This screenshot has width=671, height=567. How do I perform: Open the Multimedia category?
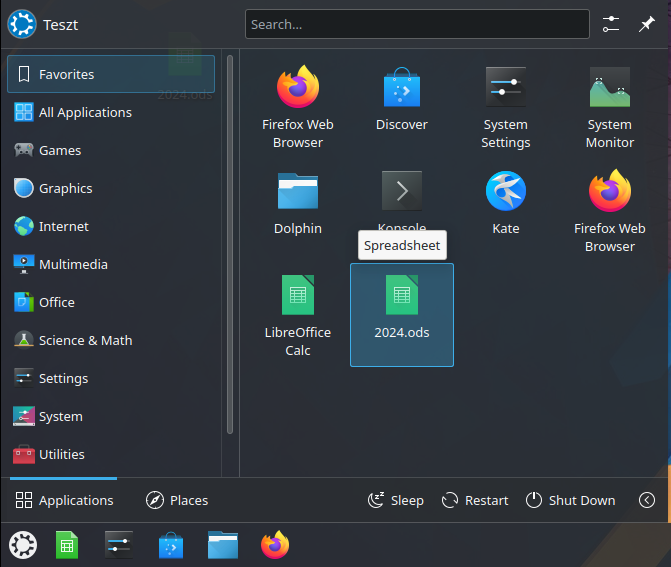111,264
